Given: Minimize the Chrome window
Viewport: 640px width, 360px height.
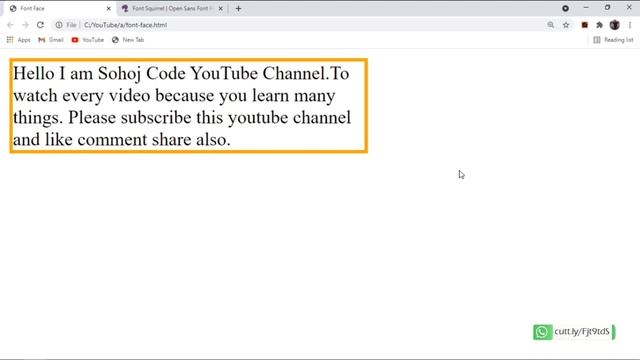Looking at the screenshot, I should coord(586,8).
